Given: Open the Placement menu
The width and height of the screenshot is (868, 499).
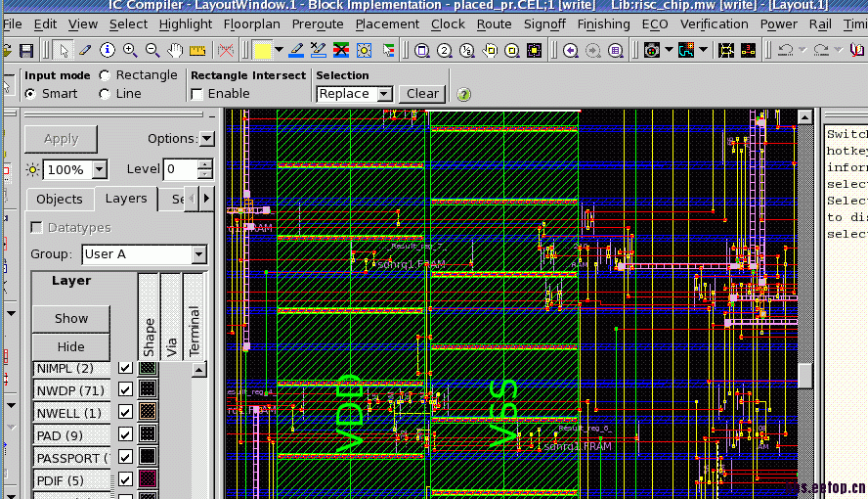Looking at the screenshot, I should 387,24.
